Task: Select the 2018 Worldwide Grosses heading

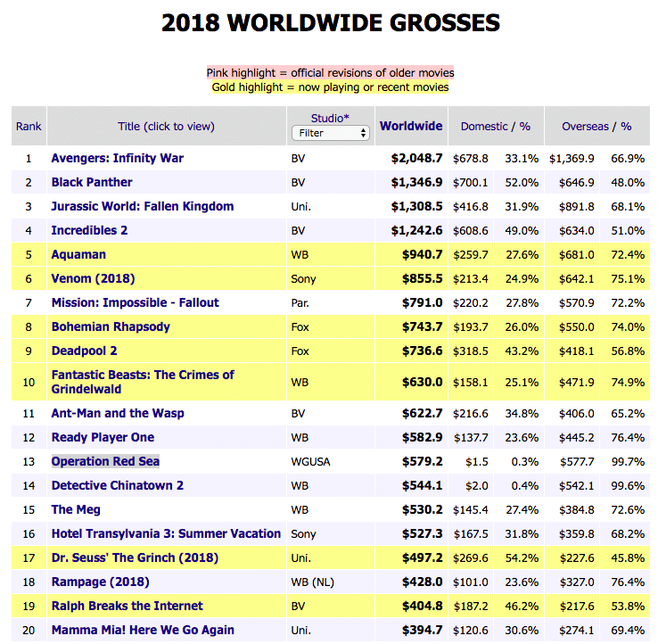Action: click(331, 22)
